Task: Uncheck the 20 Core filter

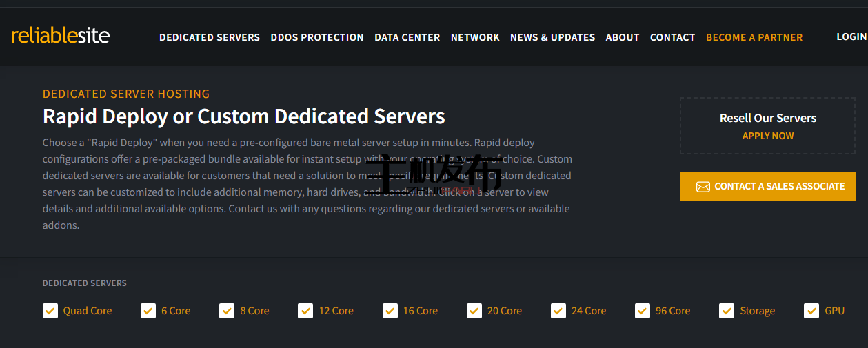Action: 474,311
